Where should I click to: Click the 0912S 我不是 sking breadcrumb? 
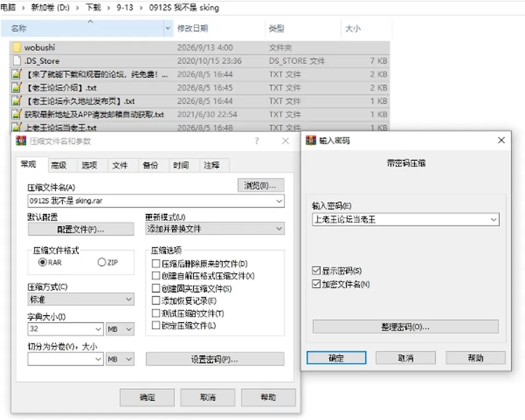(x=184, y=7)
